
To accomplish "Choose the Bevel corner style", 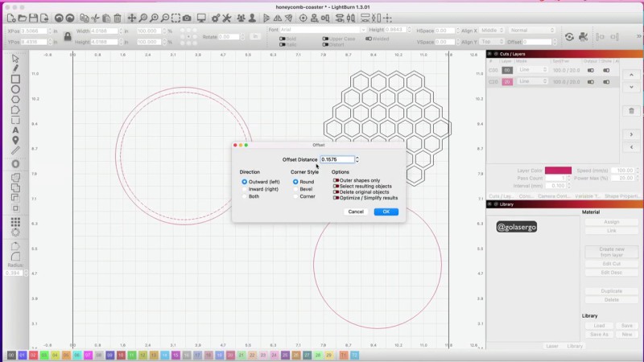I will coord(295,189).
